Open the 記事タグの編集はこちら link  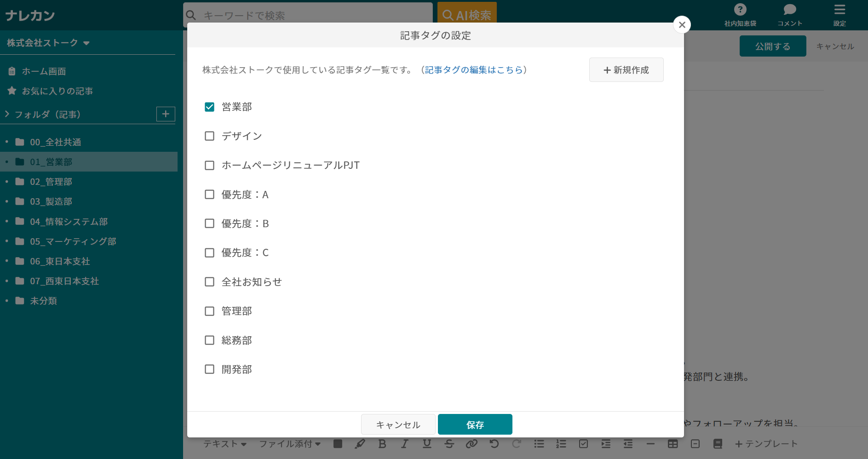click(x=475, y=70)
